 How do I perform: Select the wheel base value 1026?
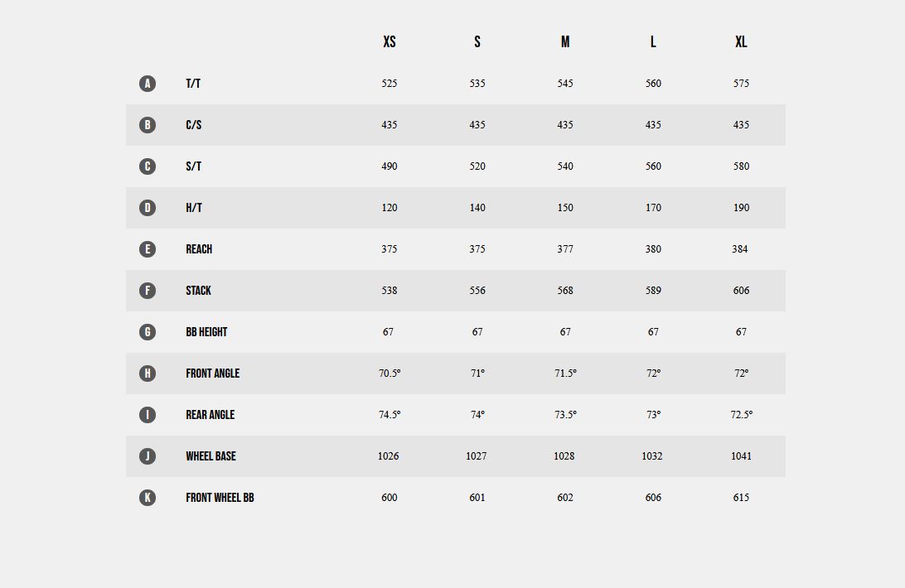pos(389,455)
